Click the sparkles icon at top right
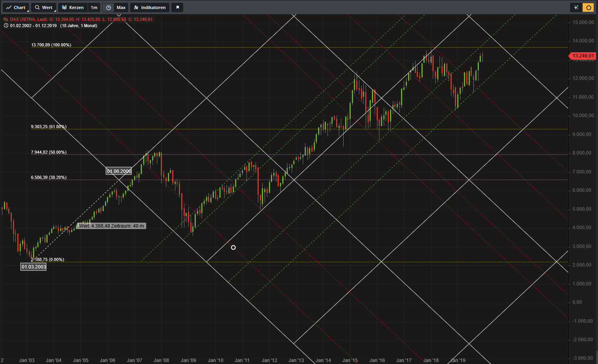Viewport: 598px width, 364px height. tap(576, 7)
